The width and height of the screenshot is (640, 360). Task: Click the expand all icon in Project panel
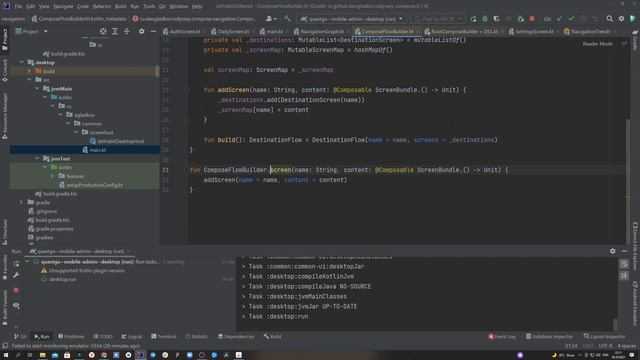115,31
